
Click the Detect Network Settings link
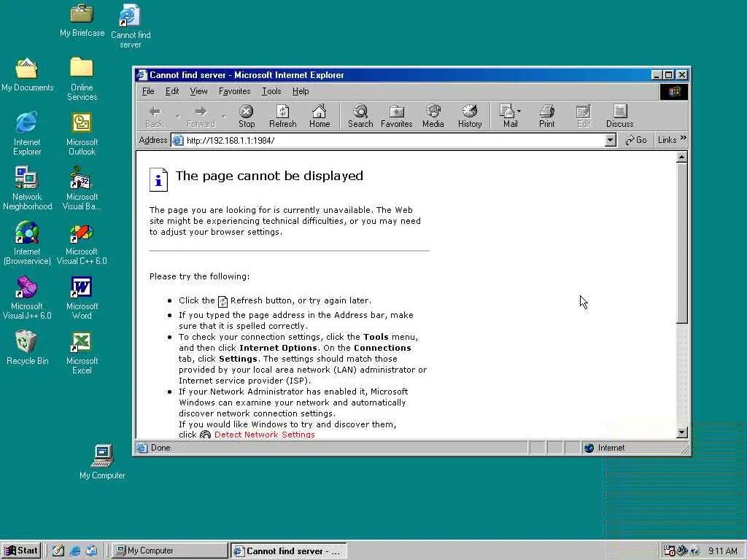click(264, 435)
